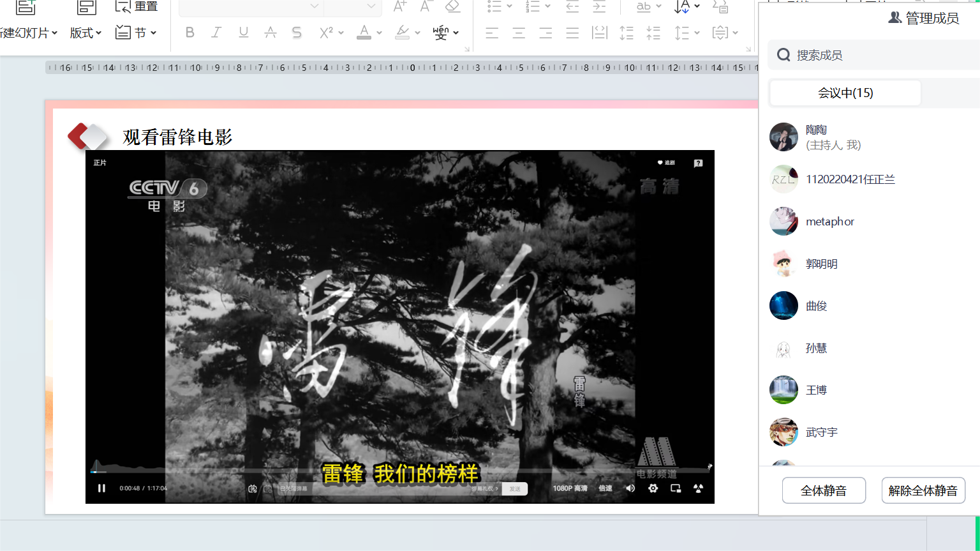Click the picture-in-picture icon in the player
The height and width of the screenshot is (551, 980).
click(676, 488)
